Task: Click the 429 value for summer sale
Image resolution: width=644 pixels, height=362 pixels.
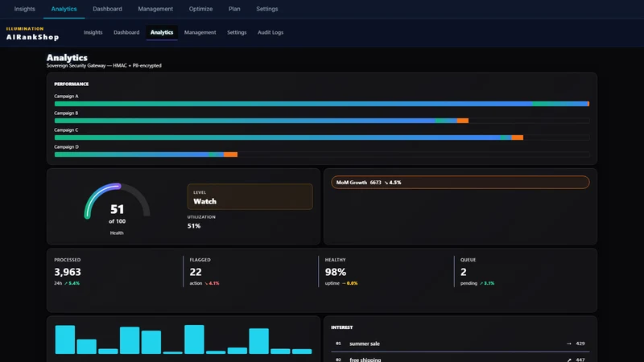Action: click(x=580, y=343)
